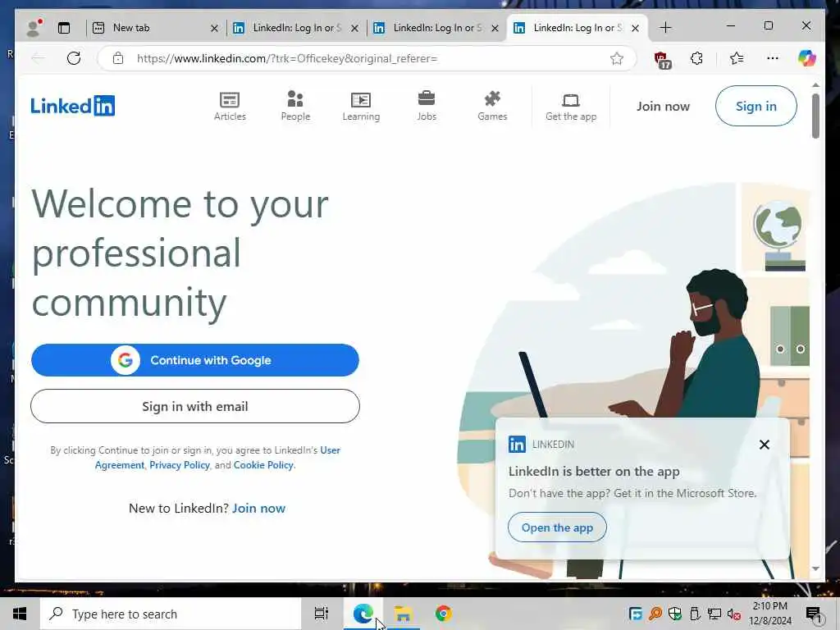Click the volume tray icon

(733, 614)
